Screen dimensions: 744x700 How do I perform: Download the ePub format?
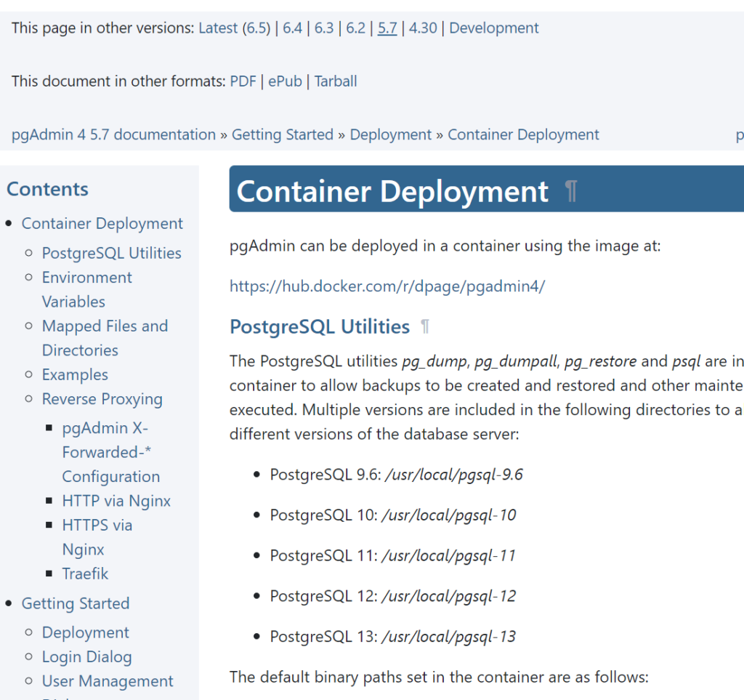[285, 81]
